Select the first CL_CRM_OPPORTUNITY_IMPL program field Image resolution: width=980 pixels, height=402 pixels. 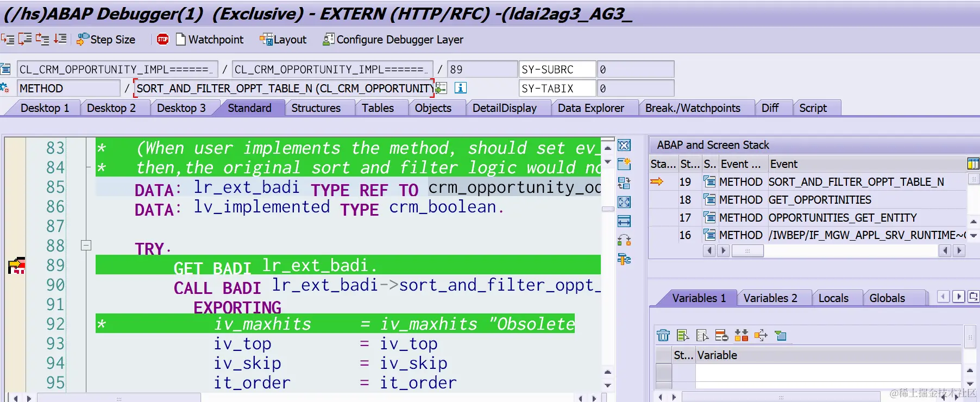(116, 69)
